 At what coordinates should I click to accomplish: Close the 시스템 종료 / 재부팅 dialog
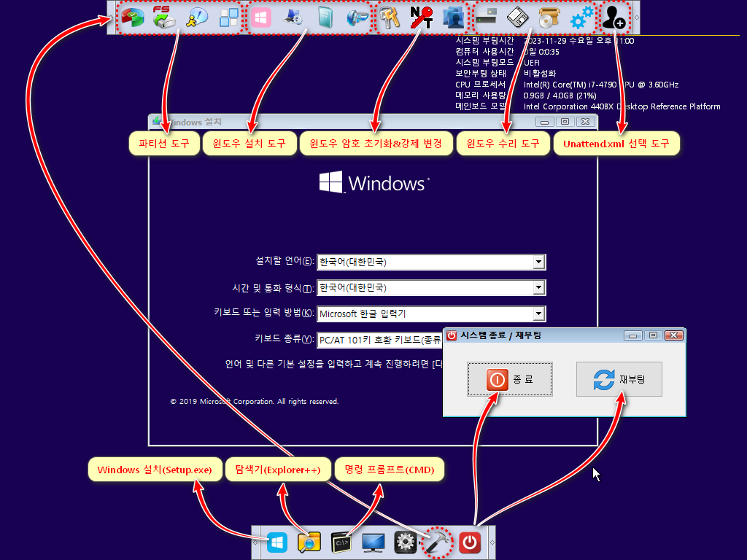pos(673,335)
